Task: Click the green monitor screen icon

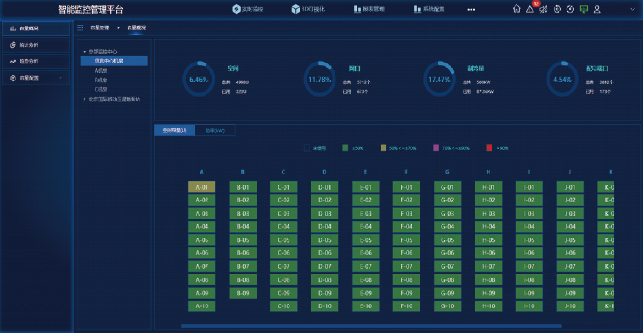Action: point(584,9)
